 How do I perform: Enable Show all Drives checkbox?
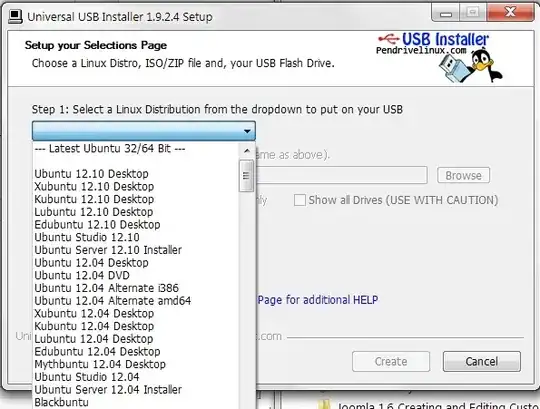[300, 200]
